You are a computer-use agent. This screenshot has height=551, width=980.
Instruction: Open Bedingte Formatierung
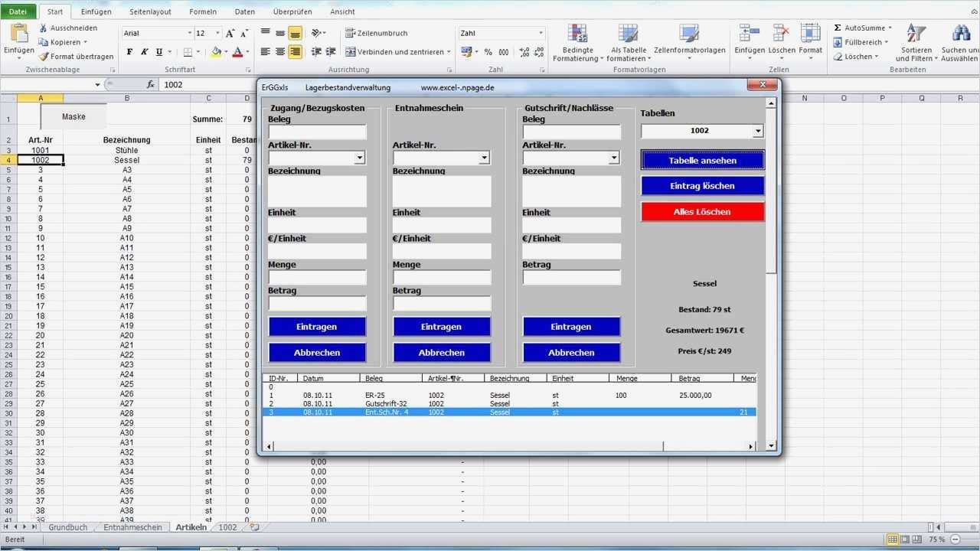tap(578, 43)
